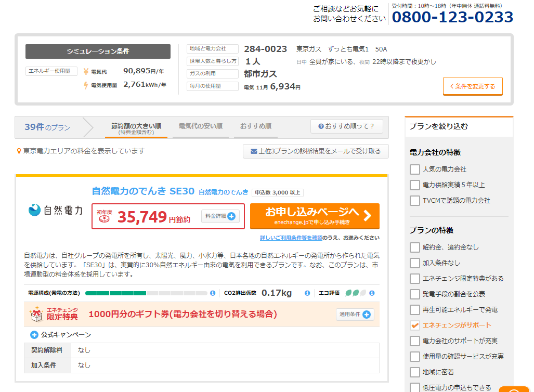534x392 pixels.
Task: Check 人気の電力会社 filter
Action: pos(414,169)
